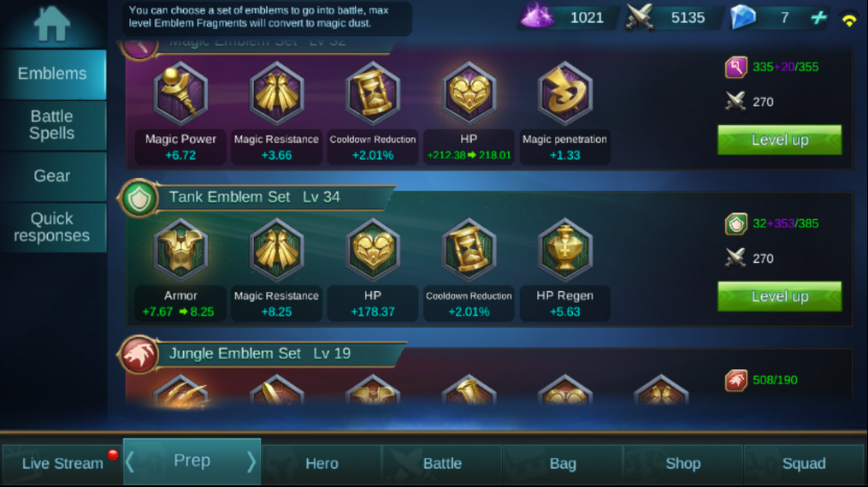Switch to the Gear tab
Screen dimensions: 868x487
pos(52,176)
